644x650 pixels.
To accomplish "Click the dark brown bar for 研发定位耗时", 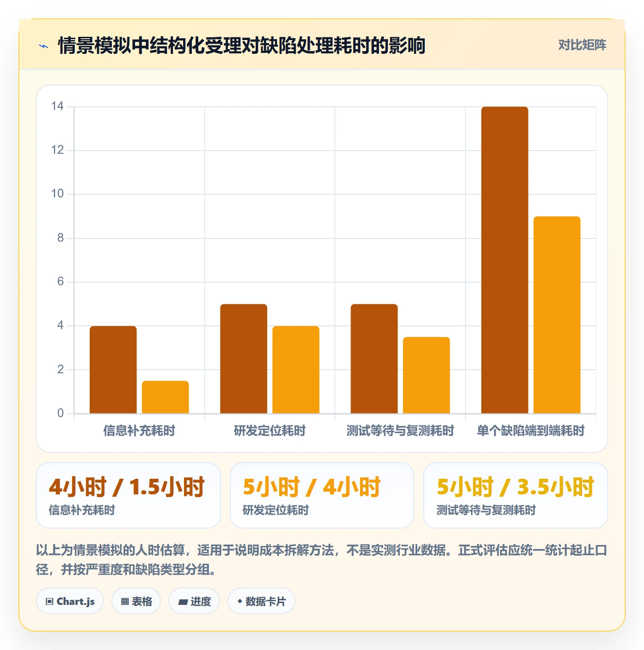I will click(244, 359).
